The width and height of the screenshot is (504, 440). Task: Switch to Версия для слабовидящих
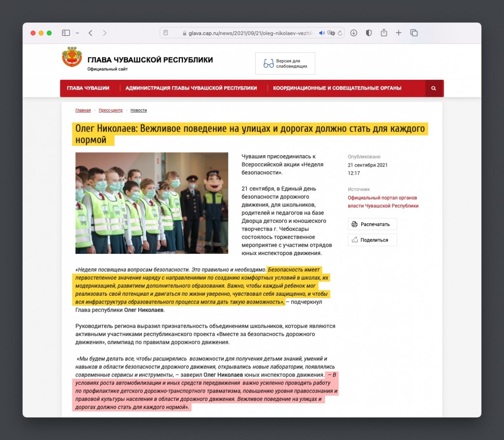pyautogui.click(x=285, y=64)
